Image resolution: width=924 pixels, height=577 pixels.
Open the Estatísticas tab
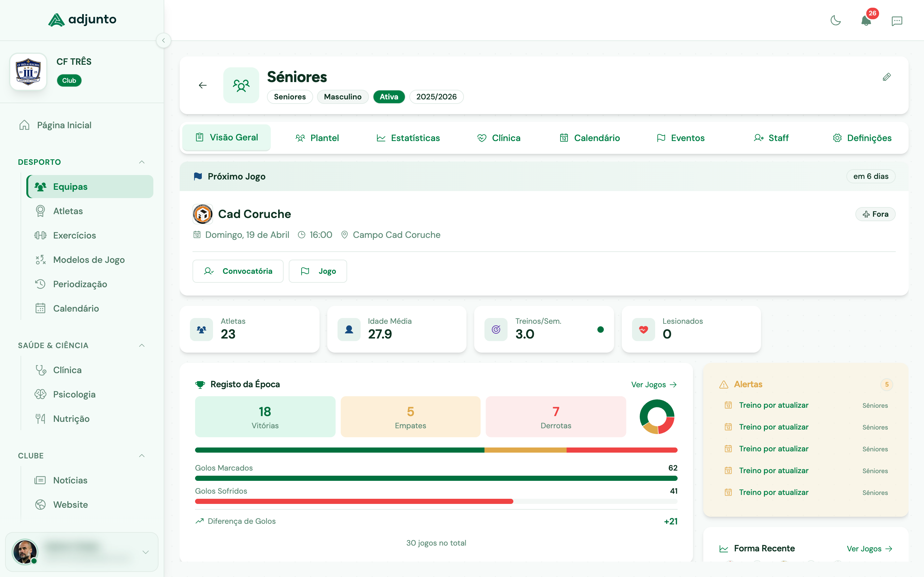(408, 138)
